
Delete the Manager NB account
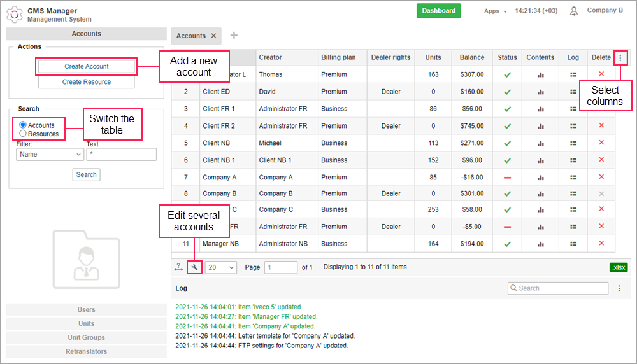click(601, 243)
